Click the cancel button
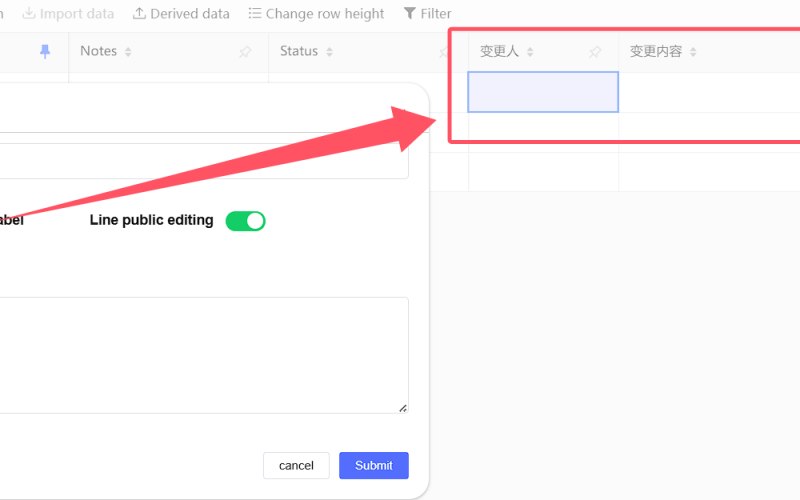This screenshot has width=800, height=500. (x=296, y=465)
